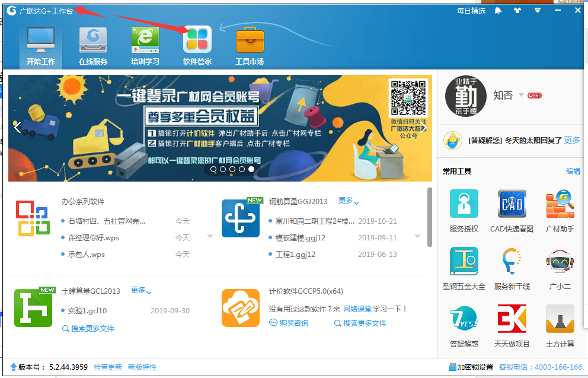Viewport: 588px width, 378px height.
Task: Expand the dropdown next to 知否
Action: click(521, 95)
